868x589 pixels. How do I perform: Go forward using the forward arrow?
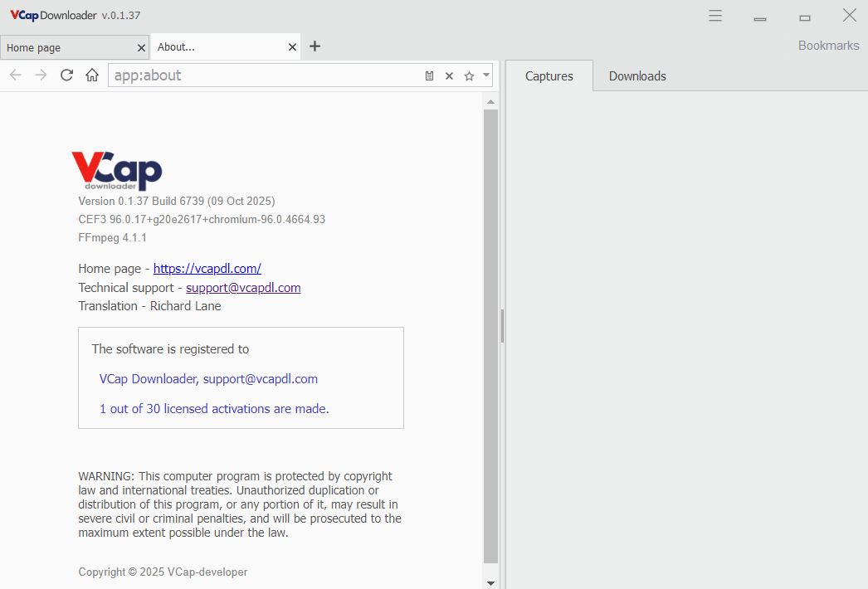pyautogui.click(x=41, y=75)
